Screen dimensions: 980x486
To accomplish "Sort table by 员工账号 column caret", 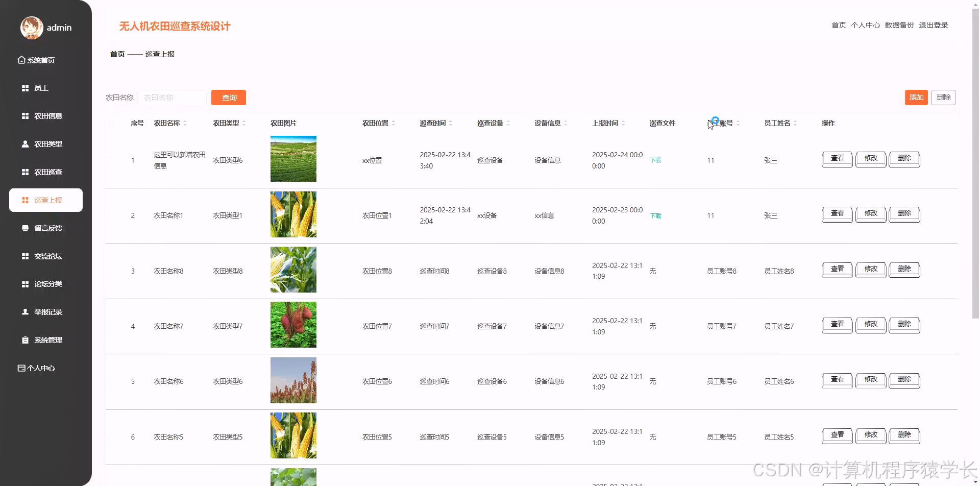I will click(x=738, y=123).
